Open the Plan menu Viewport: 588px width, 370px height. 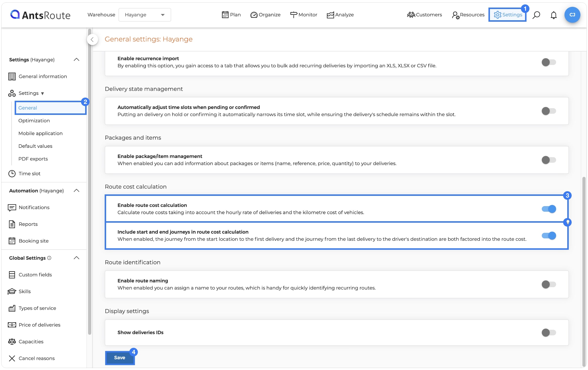coord(231,15)
